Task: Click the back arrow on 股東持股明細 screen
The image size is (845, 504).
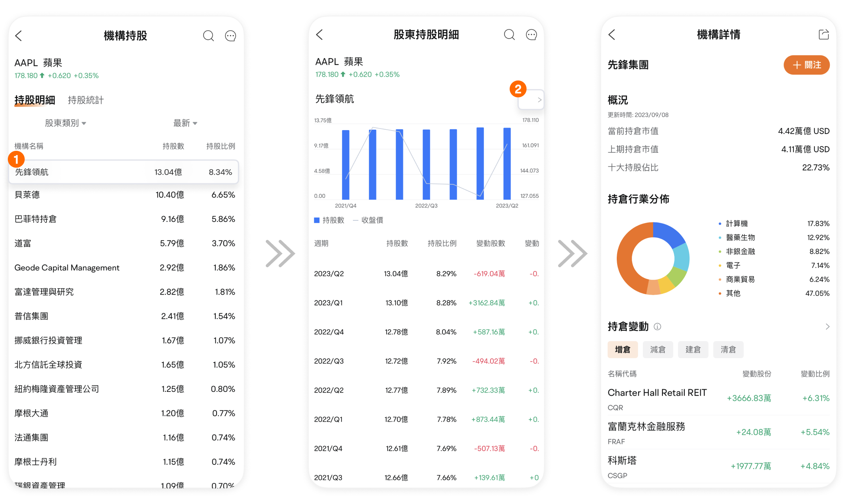Action: pyautogui.click(x=319, y=34)
